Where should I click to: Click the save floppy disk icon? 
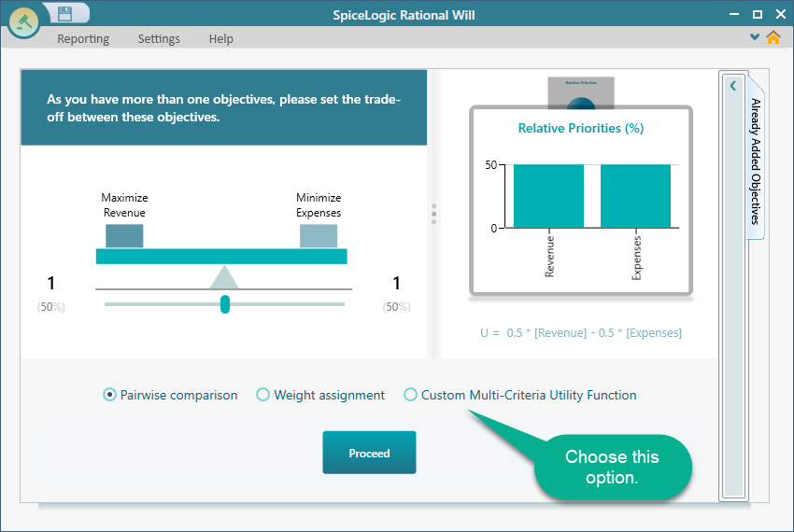64,13
